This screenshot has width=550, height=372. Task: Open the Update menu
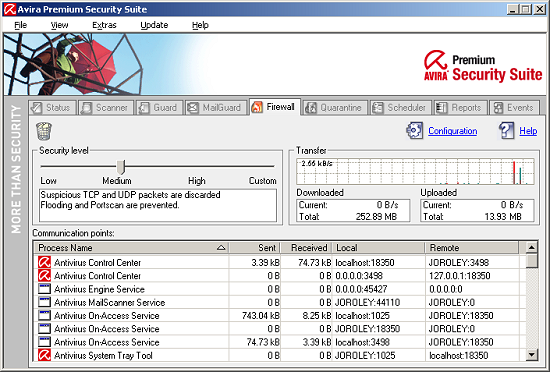154,25
